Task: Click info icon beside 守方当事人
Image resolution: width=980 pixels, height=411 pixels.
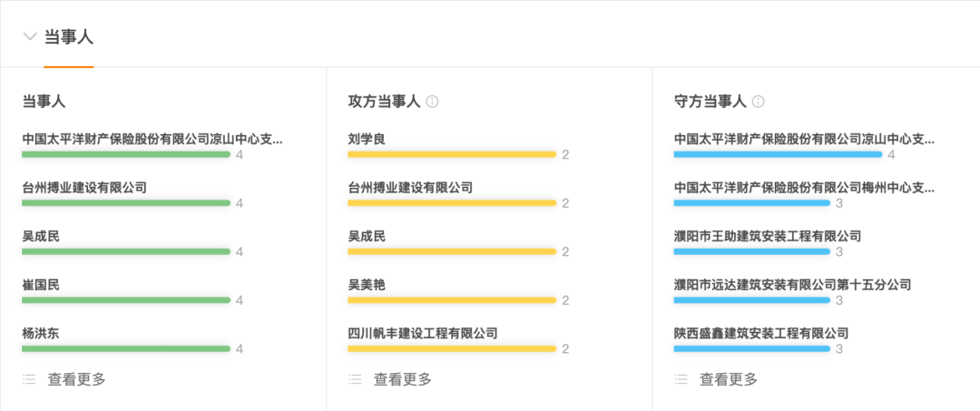Action: point(758,102)
